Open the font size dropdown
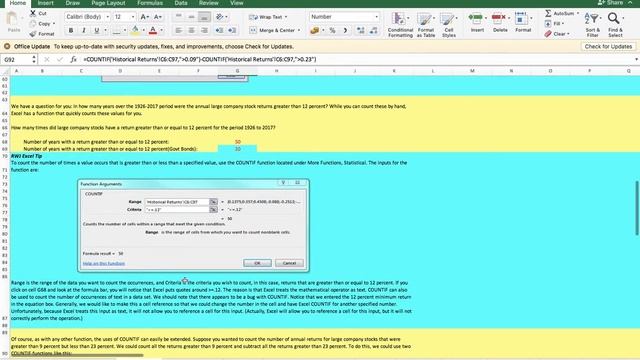This screenshot has height=360, width=640. 133,17
